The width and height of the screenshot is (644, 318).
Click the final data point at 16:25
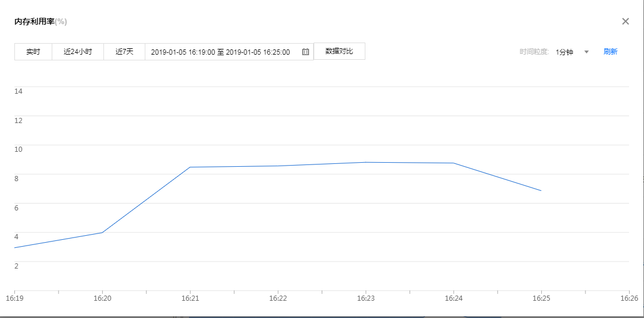click(541, 190)
